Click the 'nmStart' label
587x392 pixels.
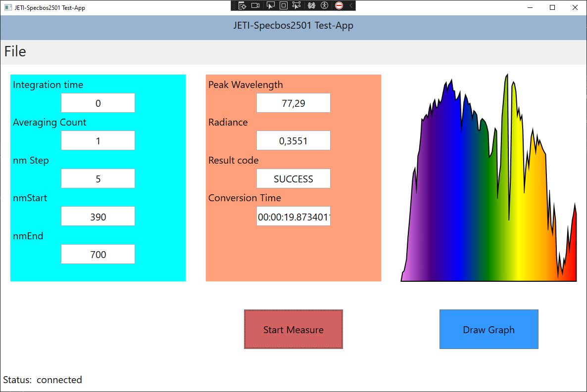(x=30, y=198)
